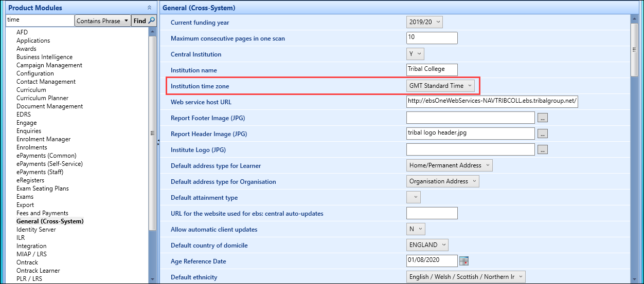Open Default country of domicile dropdown
The height and width of the screenshot is (284, 644).
click(x=427, y=245)
